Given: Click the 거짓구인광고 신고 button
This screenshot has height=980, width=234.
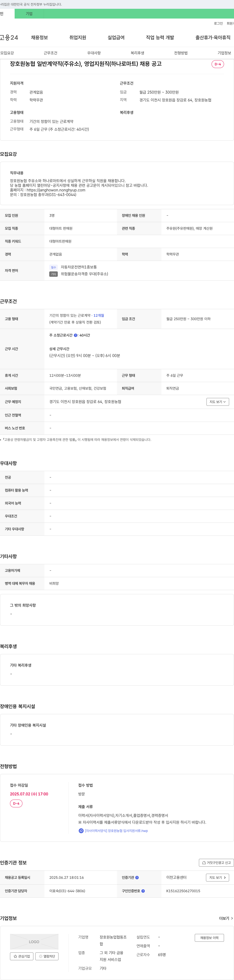Looking at the screenshot, I should 216,863.
